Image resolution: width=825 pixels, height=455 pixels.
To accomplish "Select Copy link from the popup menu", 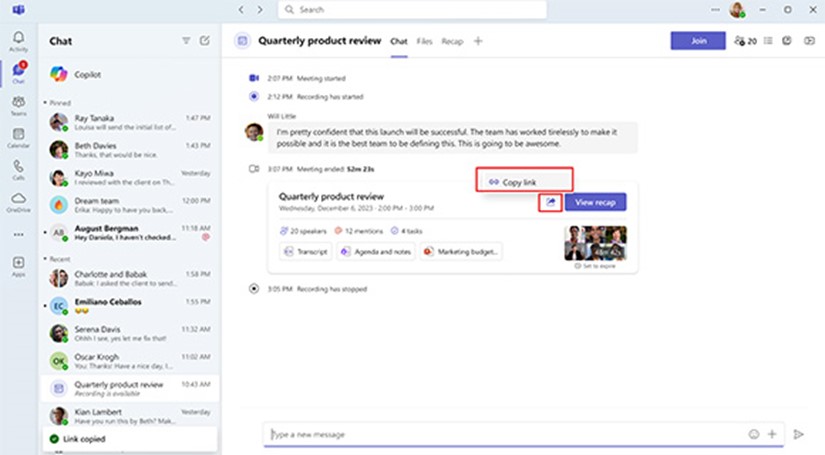I will pyautogui.click(x=524, y=182).
